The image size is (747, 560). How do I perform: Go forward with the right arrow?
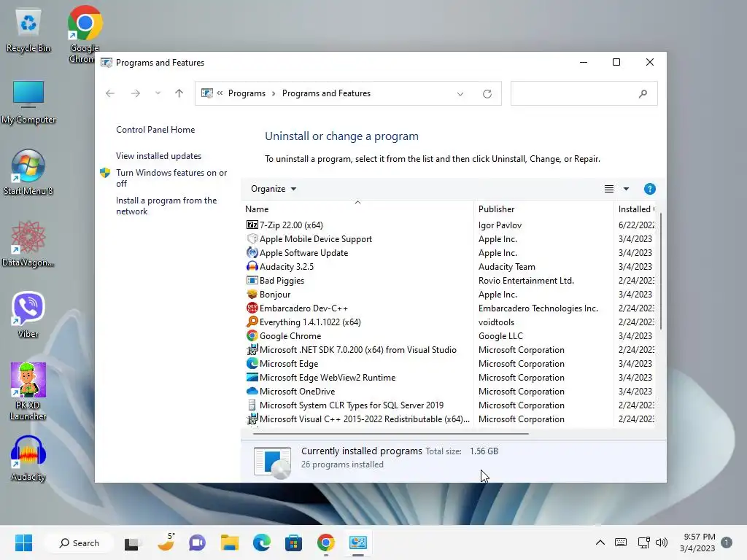click(135, 93)
